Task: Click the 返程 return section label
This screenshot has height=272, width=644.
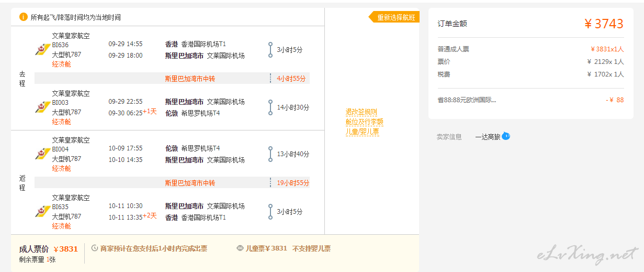Action: [22, 183]
